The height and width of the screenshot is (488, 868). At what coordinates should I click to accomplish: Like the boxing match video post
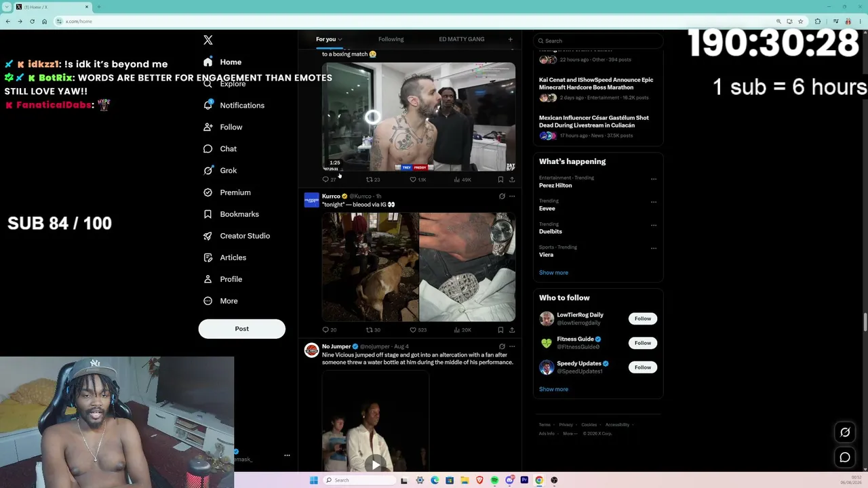pyautogui.click(x=418, y=180)
